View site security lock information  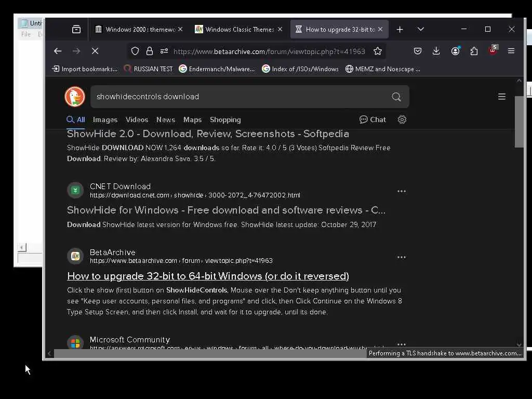click(x=149, y=51)
